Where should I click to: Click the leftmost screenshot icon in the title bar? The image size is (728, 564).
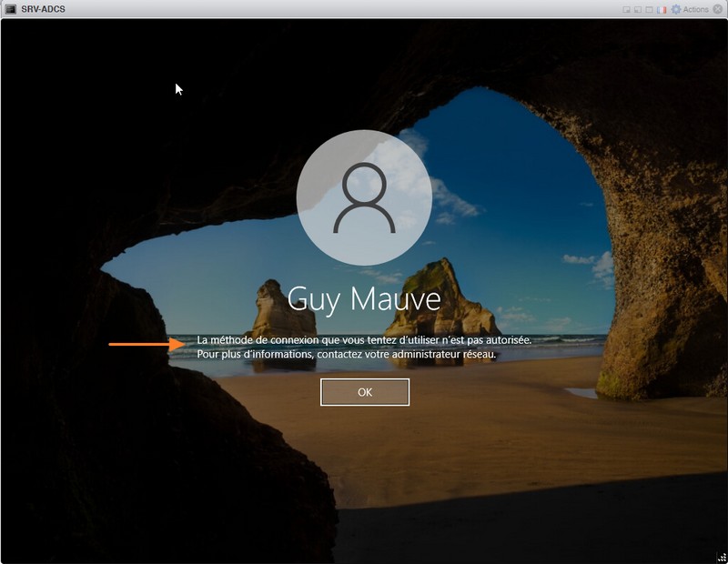(x=626, y=8)
